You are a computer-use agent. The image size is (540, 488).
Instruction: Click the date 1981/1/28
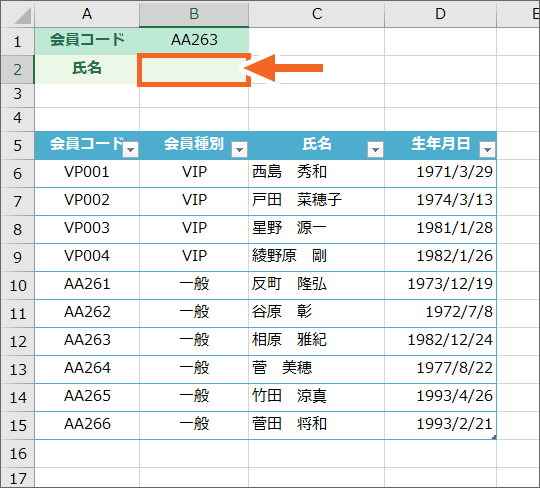455,228
